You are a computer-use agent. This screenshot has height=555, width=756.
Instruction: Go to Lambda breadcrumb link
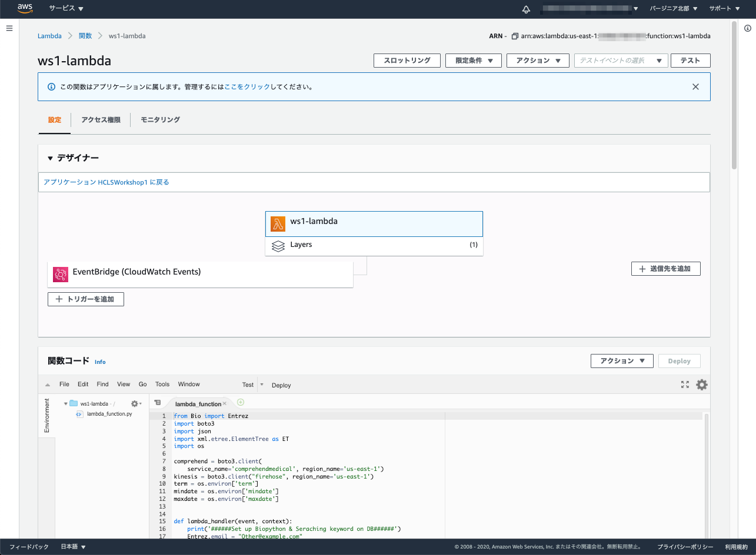(x=49, y=36)
